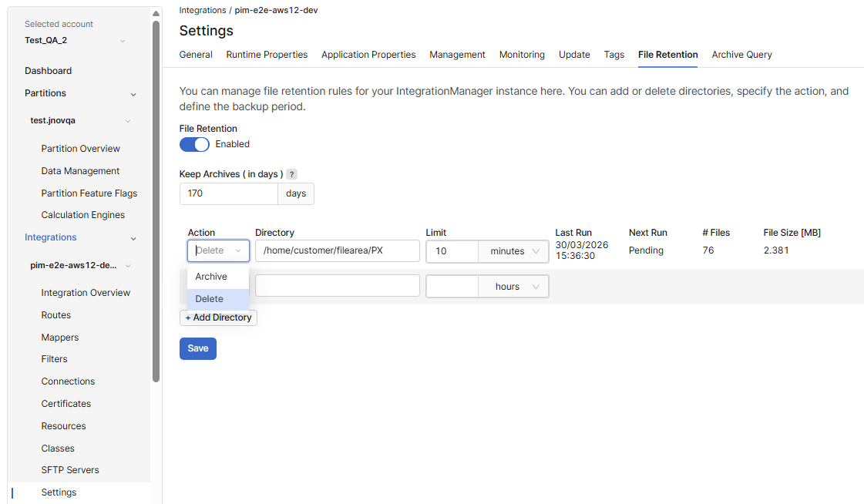
Task: Toggle the File Retention enabled switch
Action: point(194,144)
